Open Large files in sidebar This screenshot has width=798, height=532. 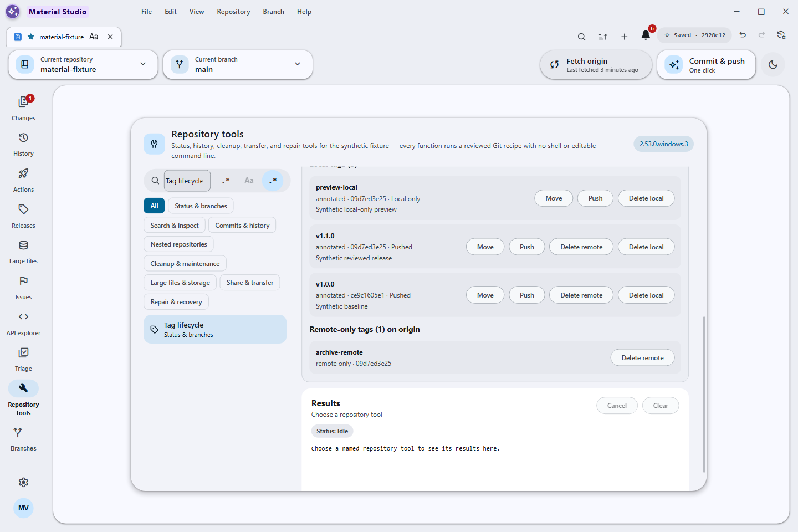(23, 251)
